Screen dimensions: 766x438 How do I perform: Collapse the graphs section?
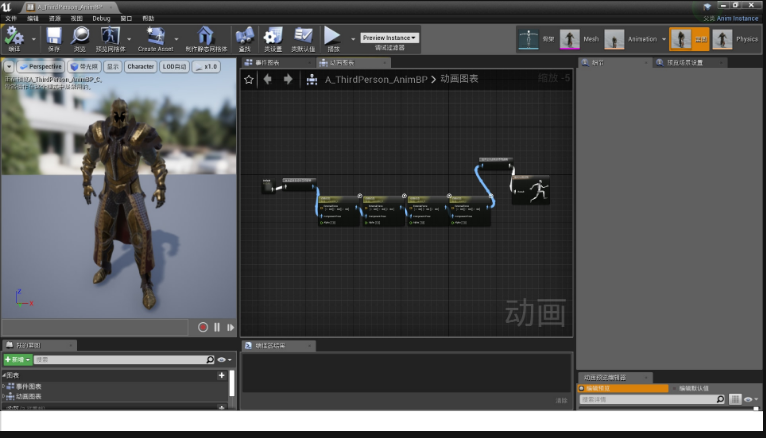[4, 375]
